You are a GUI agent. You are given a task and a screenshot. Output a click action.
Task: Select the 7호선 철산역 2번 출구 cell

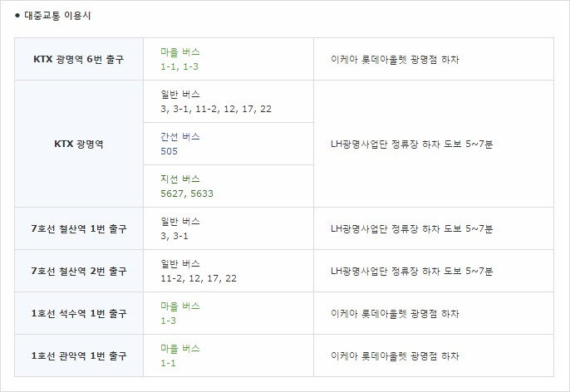(x=79, y=271)
